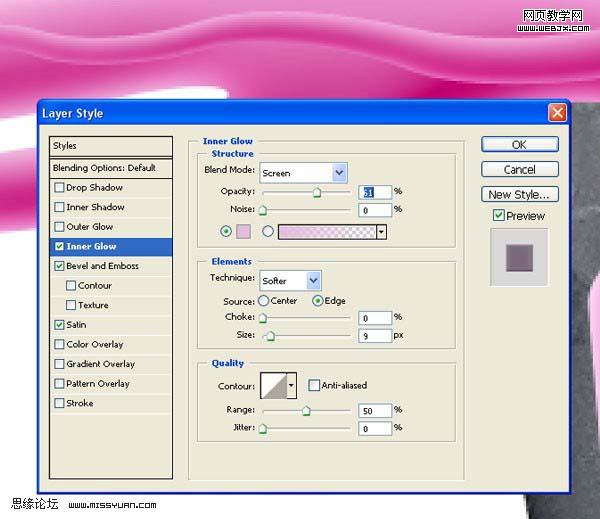Screen dimensions: 600x519
Task: Click the Noise percentage field
Action: tap(375, 210)
